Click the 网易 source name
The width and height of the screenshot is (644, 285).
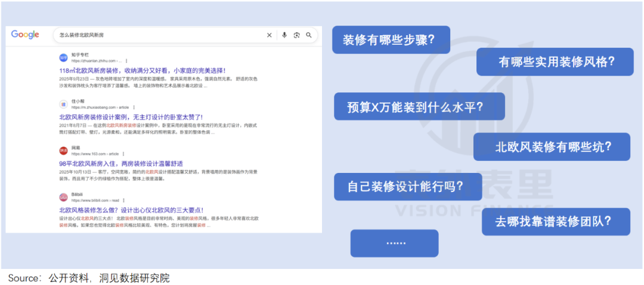point(76,147)
